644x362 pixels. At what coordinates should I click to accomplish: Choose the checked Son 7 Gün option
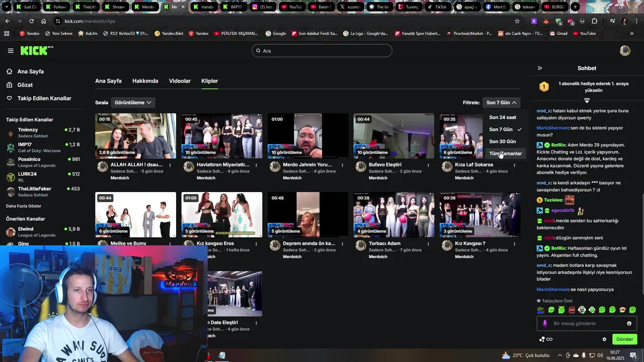505,129
